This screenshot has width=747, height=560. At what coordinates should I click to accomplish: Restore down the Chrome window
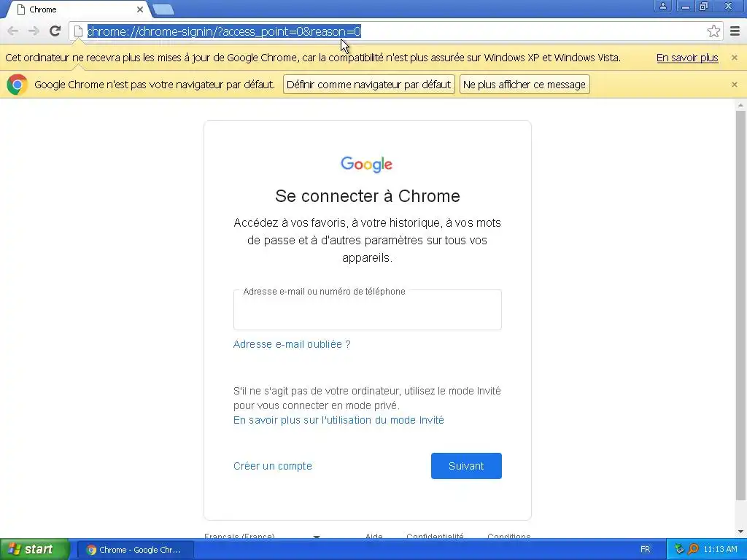tap(704, 6)
